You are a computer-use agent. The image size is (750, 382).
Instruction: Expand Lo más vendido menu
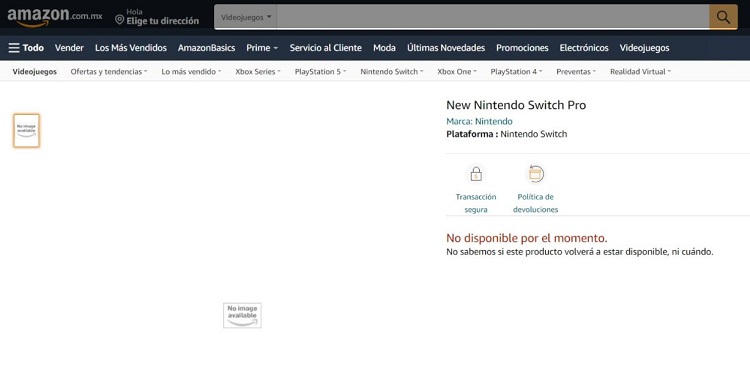(191, 72)
